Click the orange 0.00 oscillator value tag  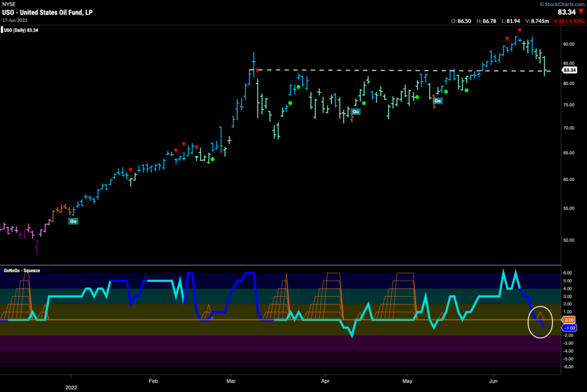pyautogui.click(x=569, y=320)
